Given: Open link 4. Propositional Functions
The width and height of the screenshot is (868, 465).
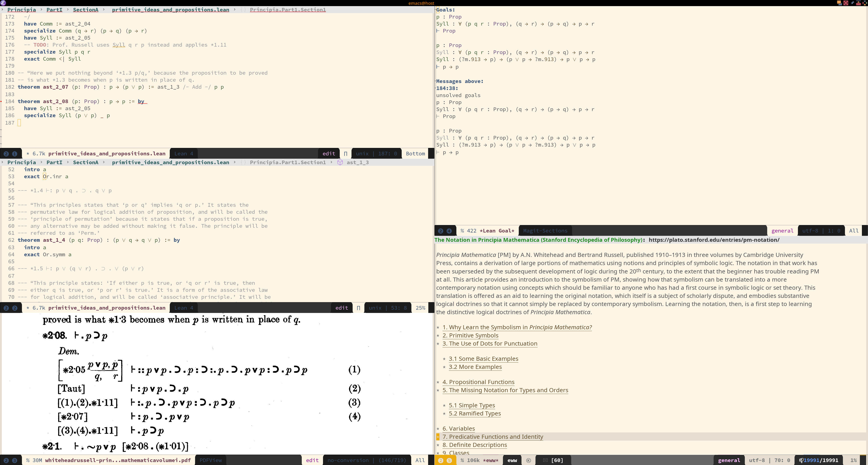Looking at the screenshot, I should (478, 382).
